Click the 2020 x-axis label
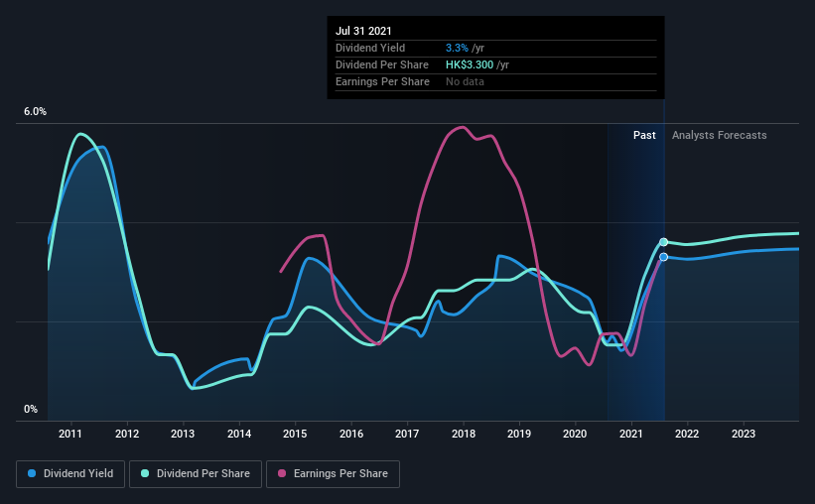Screen dimensions: 815x504 (x=575, y=434)
